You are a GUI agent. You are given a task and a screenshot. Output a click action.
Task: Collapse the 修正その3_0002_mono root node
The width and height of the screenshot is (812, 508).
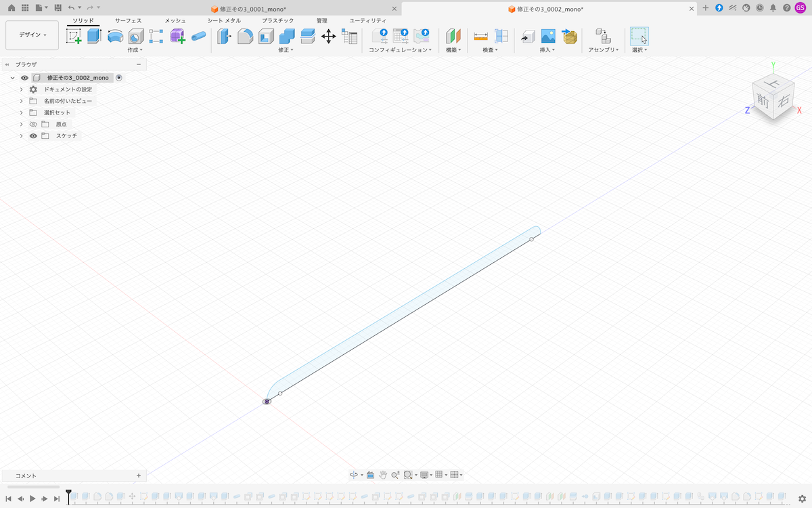coord(13,78)
